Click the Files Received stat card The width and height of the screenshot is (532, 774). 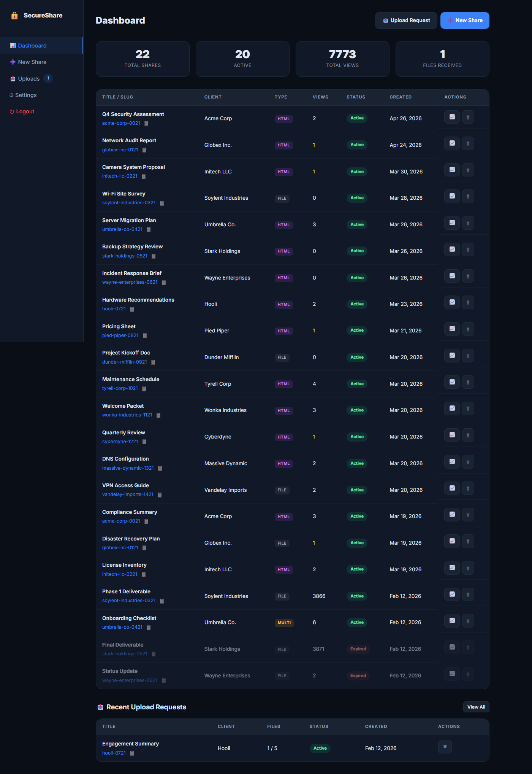[x=442, y=59]
